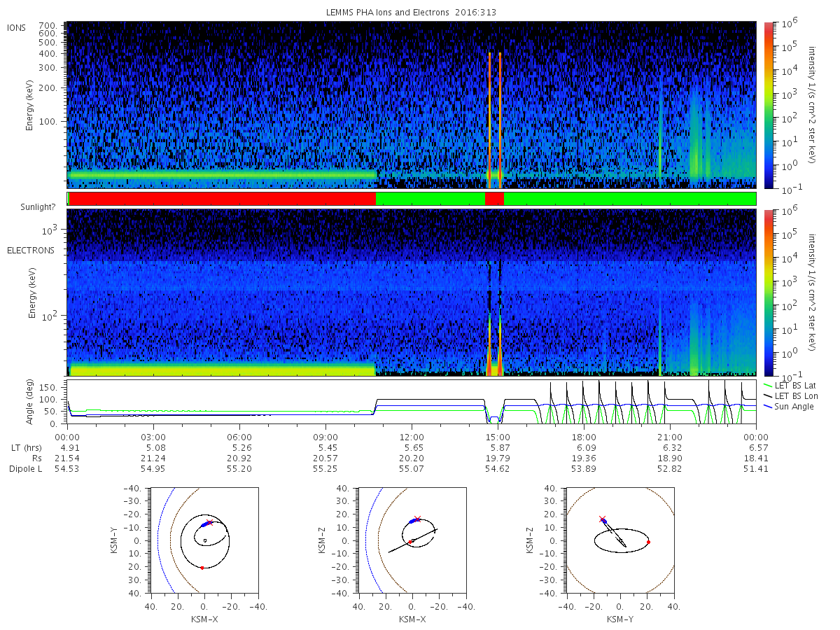Click the electrons intensity color bar
This screenshot has width=840, height=630.
(767, 292)
